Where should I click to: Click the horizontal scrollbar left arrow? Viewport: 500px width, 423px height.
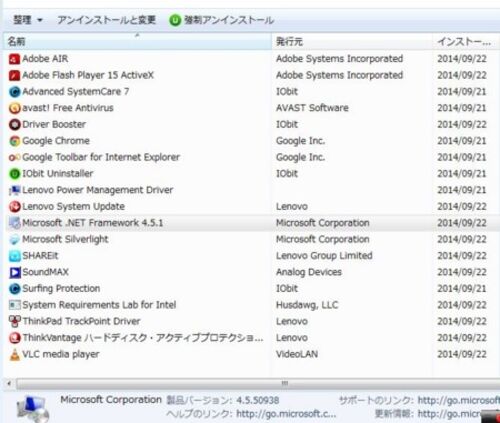(x=9, y=383)
